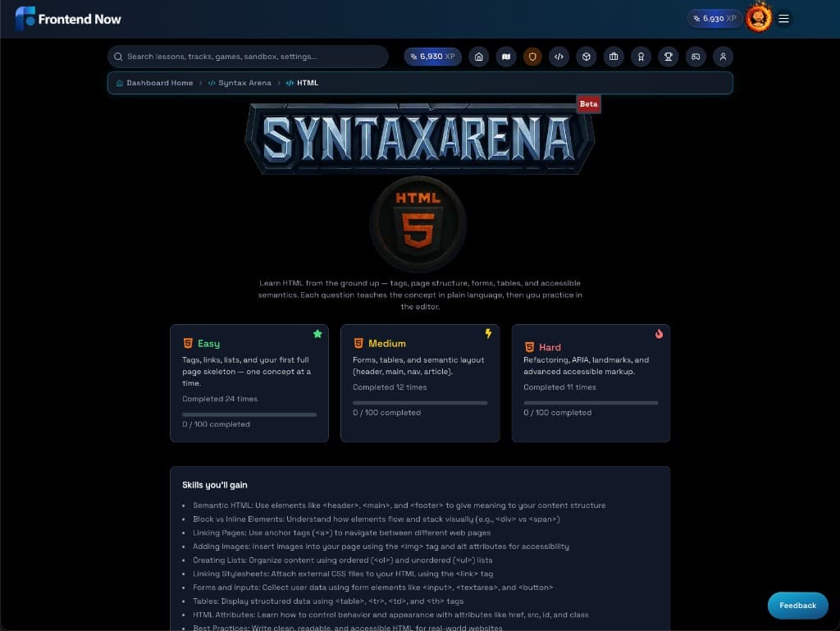Click the flaming avatar in header
The height and width of the screenshot is (631, 840).
coord(759,18)
